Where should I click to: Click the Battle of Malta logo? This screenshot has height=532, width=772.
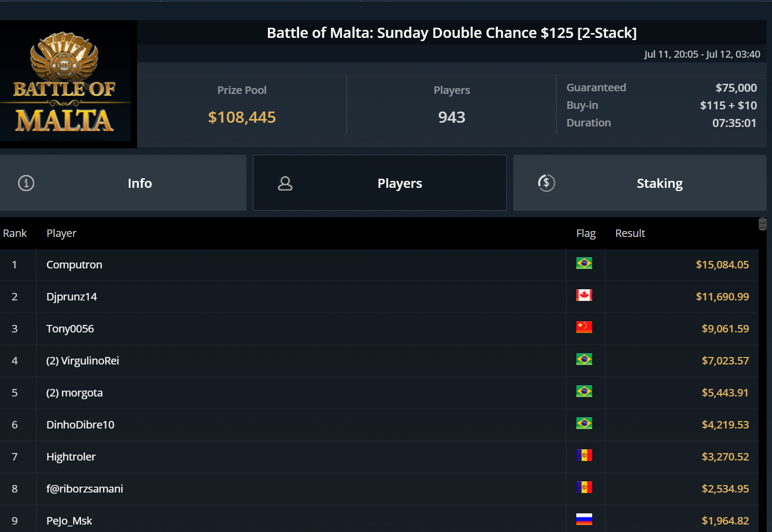tap(65, 84)
